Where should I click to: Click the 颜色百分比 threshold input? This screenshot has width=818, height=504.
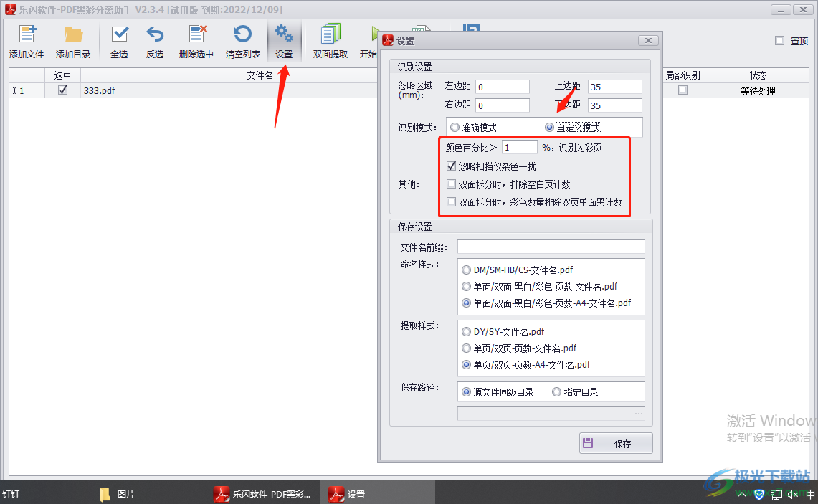[x=520, y=148]
